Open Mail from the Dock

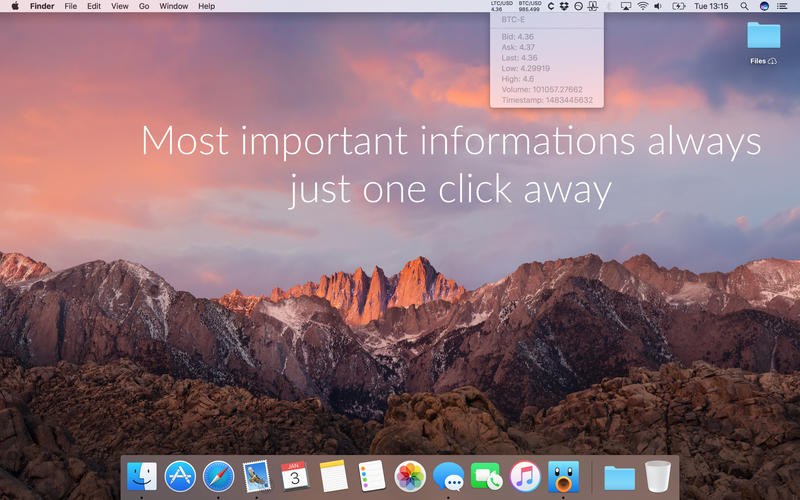pyautogui.click(x=257, y=476)
